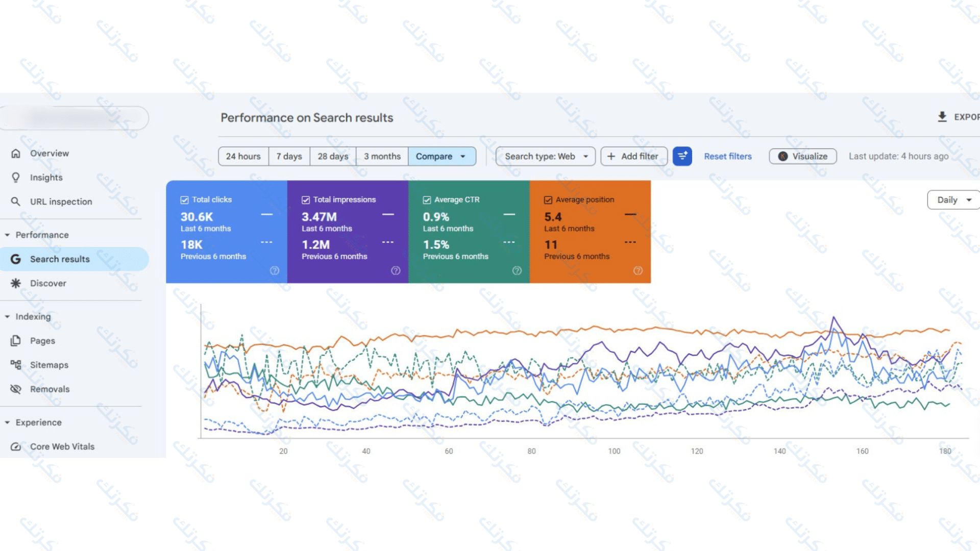Screen dimensions: 980x551
Task: Click the Removals crossed-eye icon
Action: click(x=16, y=389)
